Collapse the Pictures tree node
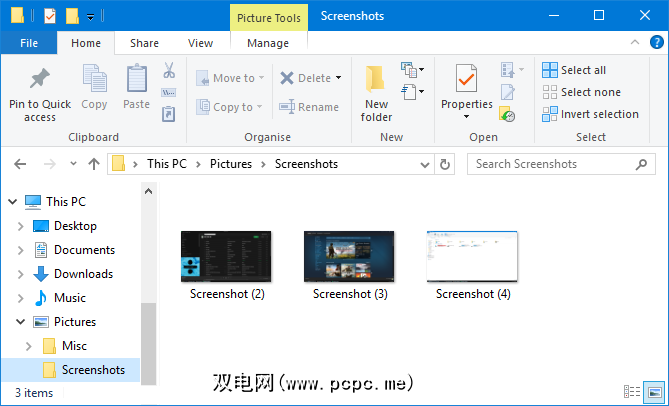The image size is (669, 406). coord(20,322)
